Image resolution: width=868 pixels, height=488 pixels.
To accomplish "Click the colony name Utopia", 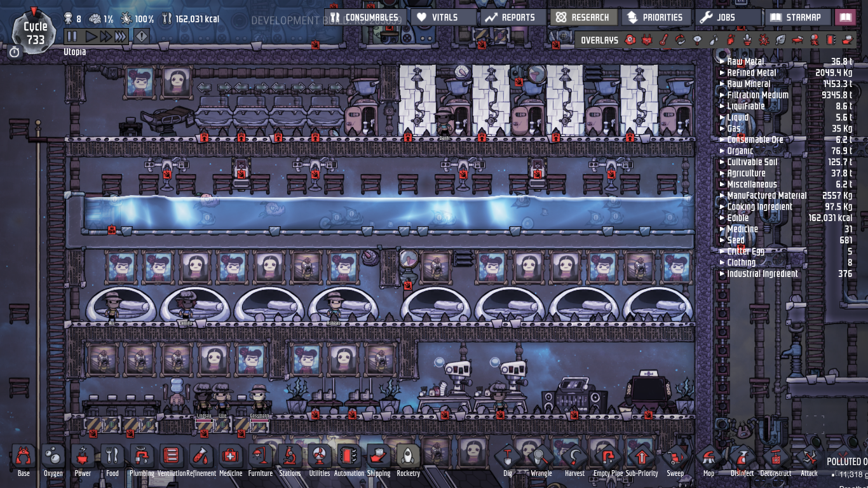I will pos(75,51).
